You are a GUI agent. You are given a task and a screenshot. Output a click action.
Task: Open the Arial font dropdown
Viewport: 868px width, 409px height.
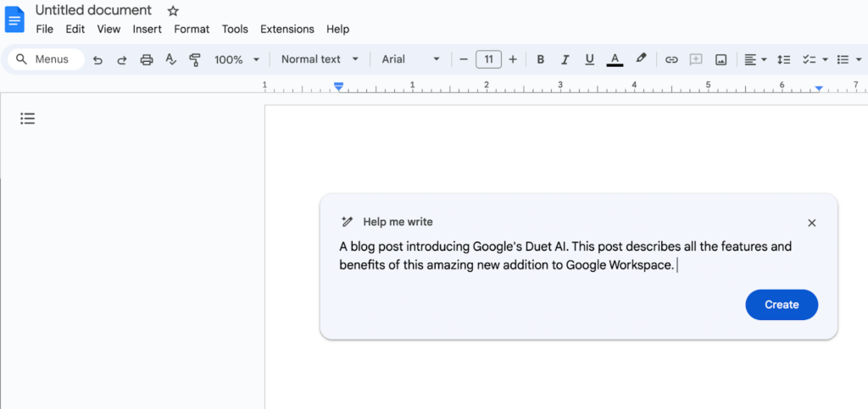[x=411, y=59]
